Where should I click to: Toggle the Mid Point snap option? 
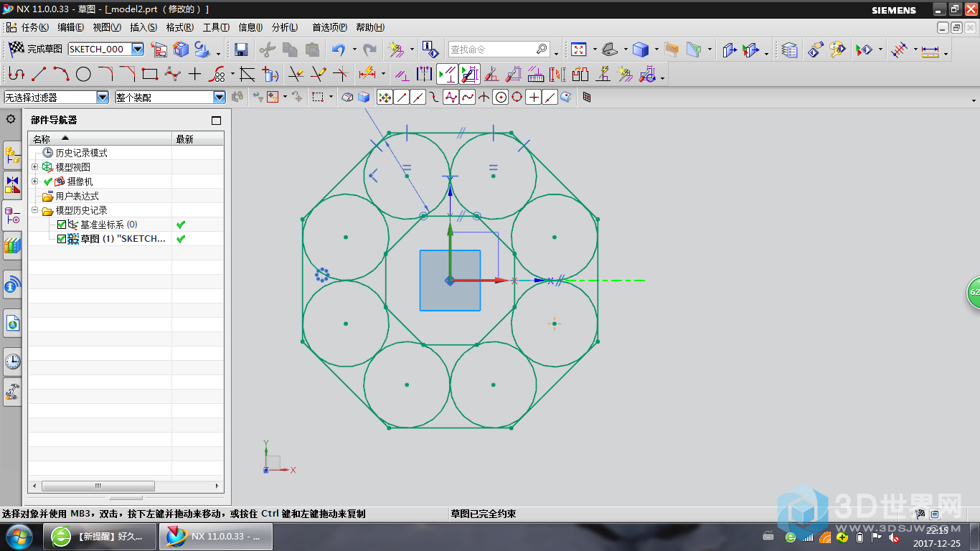point(418,98)
